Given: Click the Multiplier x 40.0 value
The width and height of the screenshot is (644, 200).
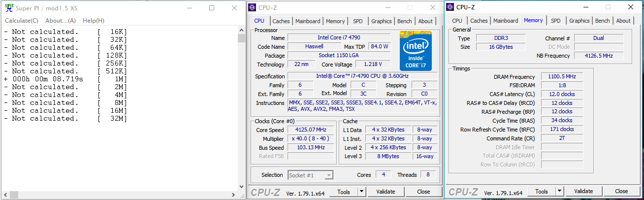Looking at the screenshot, I should point(310,138).
